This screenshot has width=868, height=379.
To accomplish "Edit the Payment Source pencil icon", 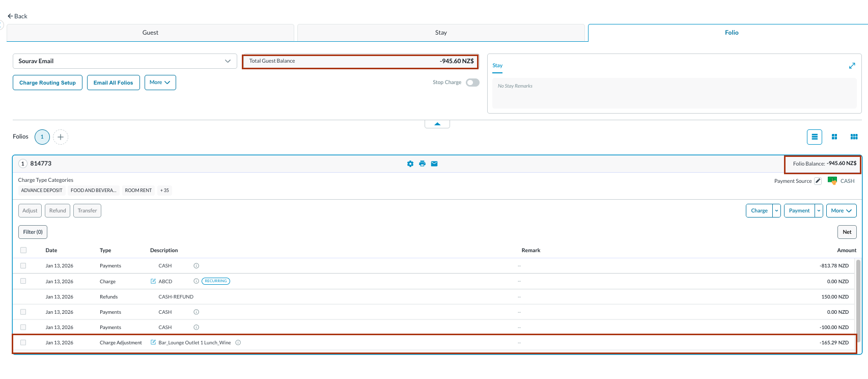I will coord(818,181).
